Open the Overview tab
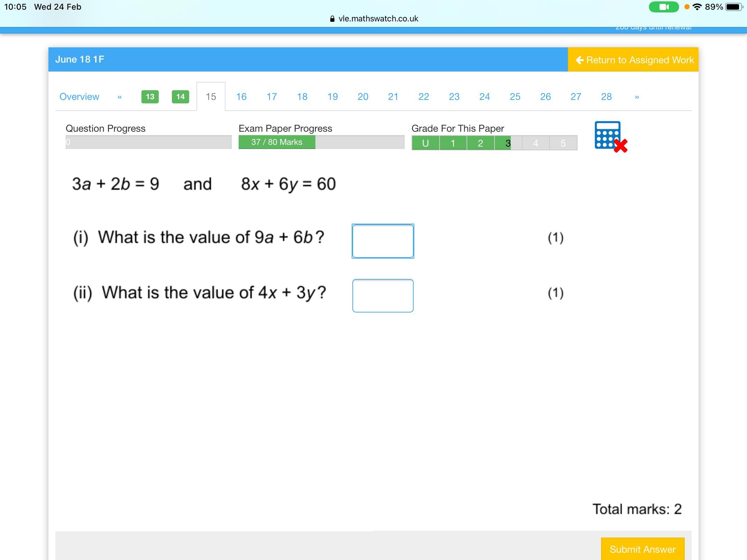The image size is (747, 560). pos(79,97)
